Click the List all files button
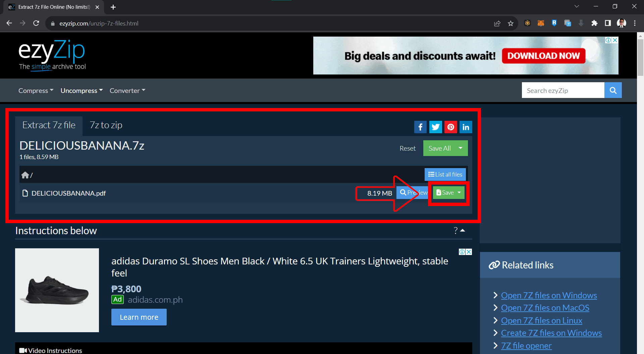 (x=445, y=174)
